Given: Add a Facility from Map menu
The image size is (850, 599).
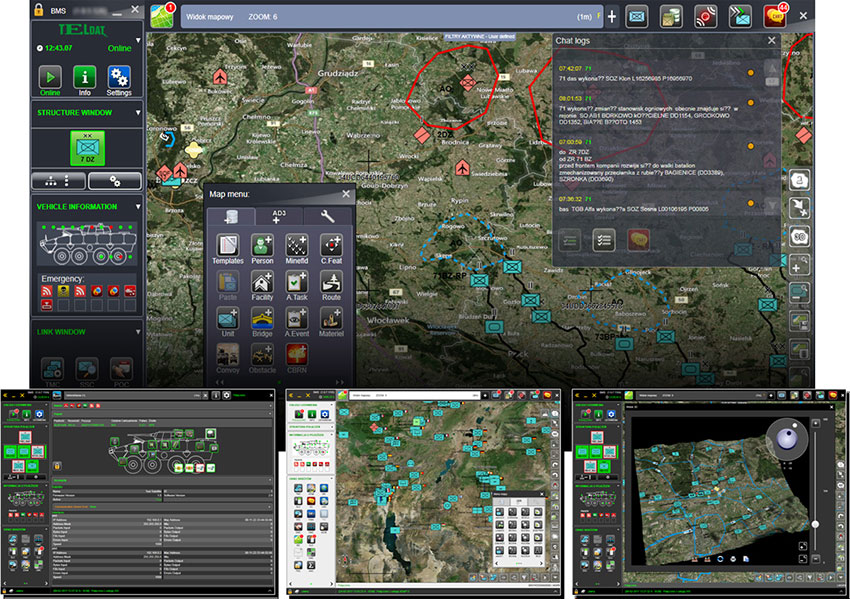Looking at the screenshot, I should [x=262, y=286].
